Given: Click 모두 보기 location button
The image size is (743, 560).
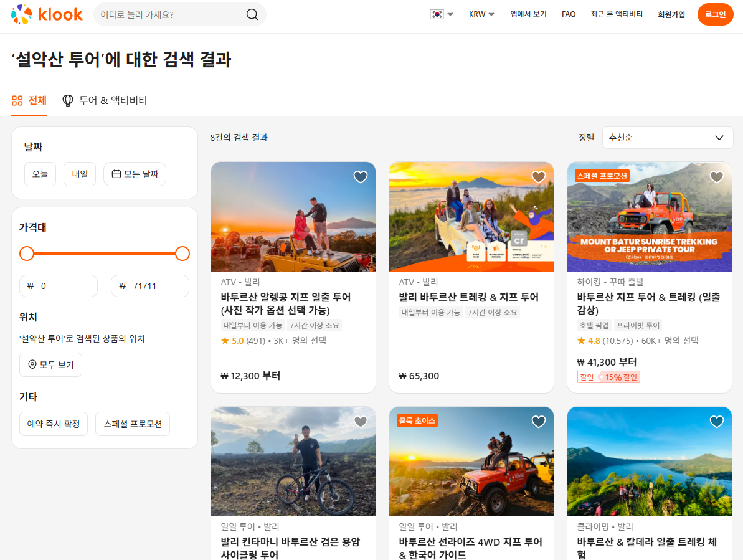Looking at the screenshot, I should 50,364.
